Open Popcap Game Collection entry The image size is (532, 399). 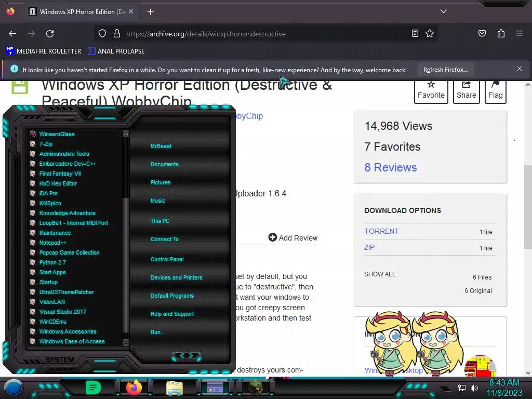(69, 252)
